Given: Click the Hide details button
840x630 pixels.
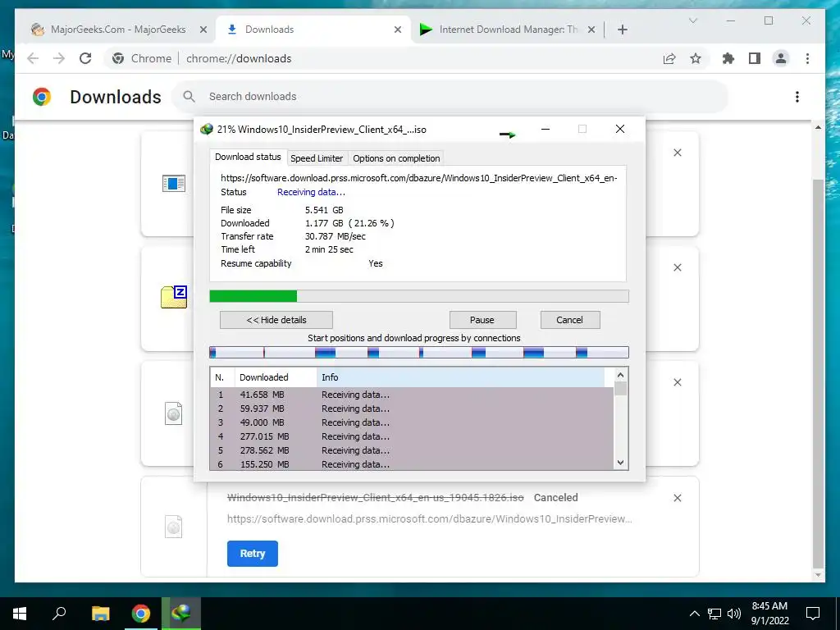Looking at the screenshot, I should 276,320.
